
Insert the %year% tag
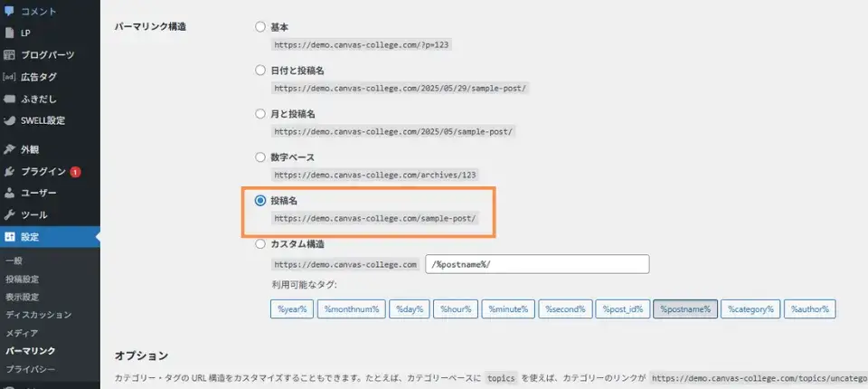(x=292, y=309)
